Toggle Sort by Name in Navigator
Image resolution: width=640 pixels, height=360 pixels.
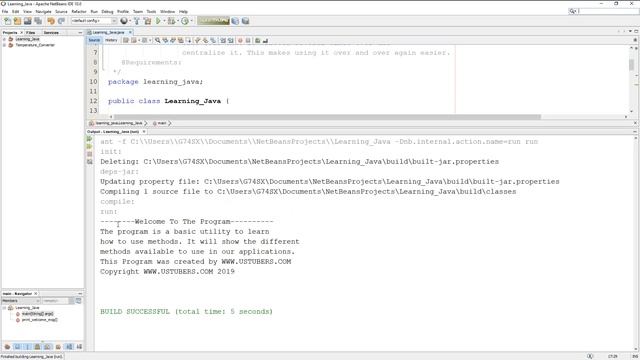(69, 347)
